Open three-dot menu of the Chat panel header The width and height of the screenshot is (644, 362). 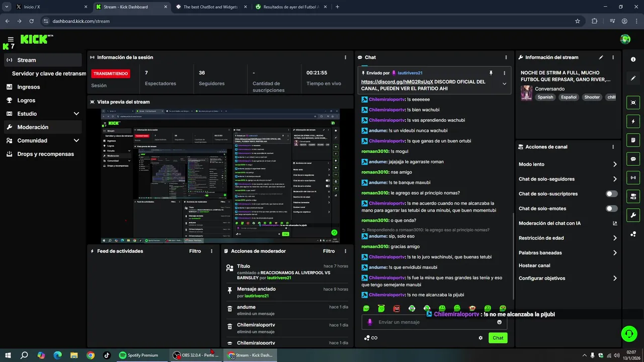pyautogui.click(x=506, y=57)
